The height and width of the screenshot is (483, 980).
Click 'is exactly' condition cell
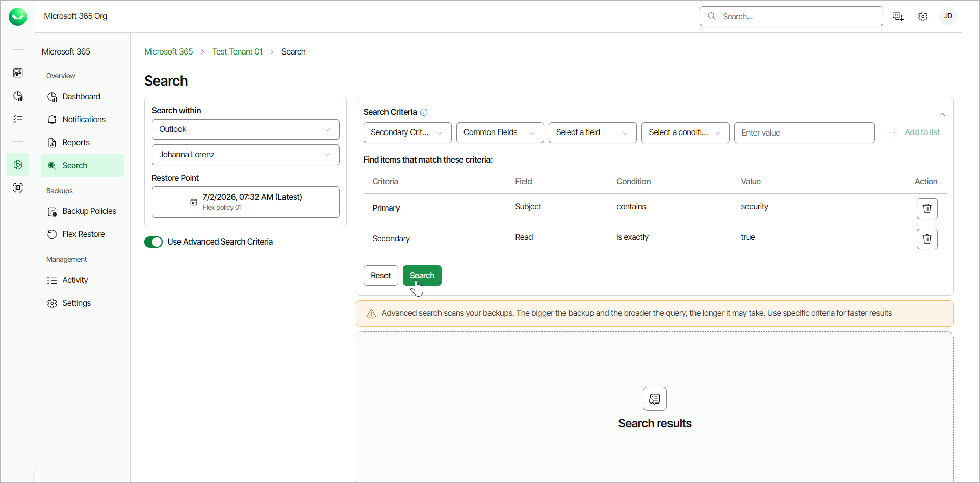click(632, 237)
